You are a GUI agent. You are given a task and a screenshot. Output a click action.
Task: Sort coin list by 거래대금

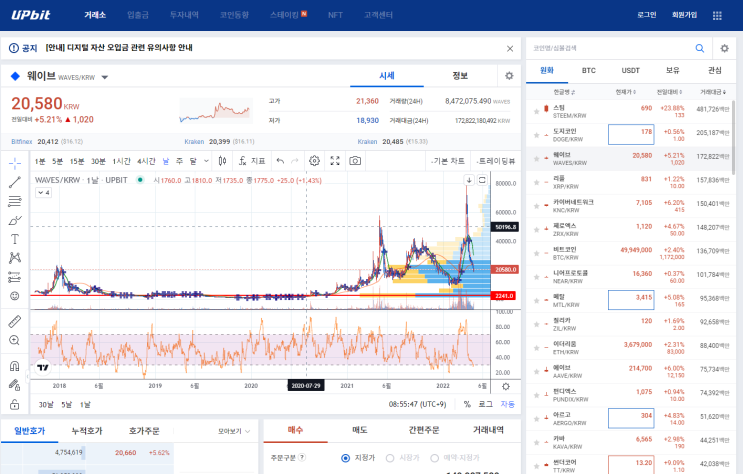tap(713, 92)
